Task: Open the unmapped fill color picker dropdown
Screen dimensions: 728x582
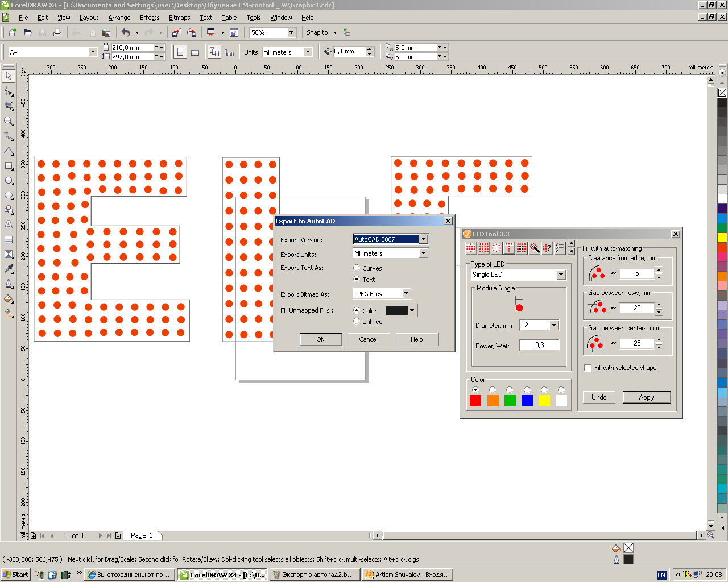Action: tap(412, 310)
